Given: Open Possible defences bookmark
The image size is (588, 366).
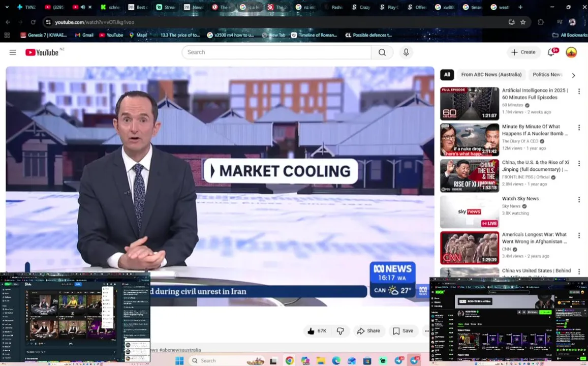Looking at the screenshot, I should click(x=368, y=35).
